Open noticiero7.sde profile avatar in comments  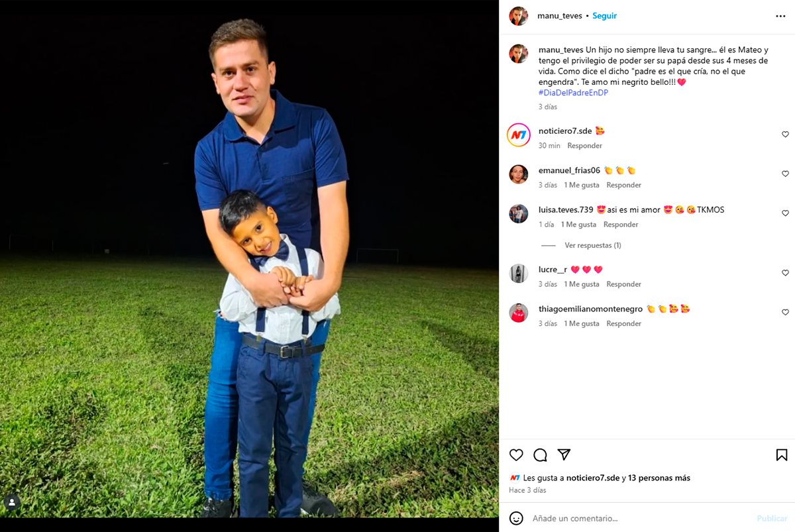519,135
